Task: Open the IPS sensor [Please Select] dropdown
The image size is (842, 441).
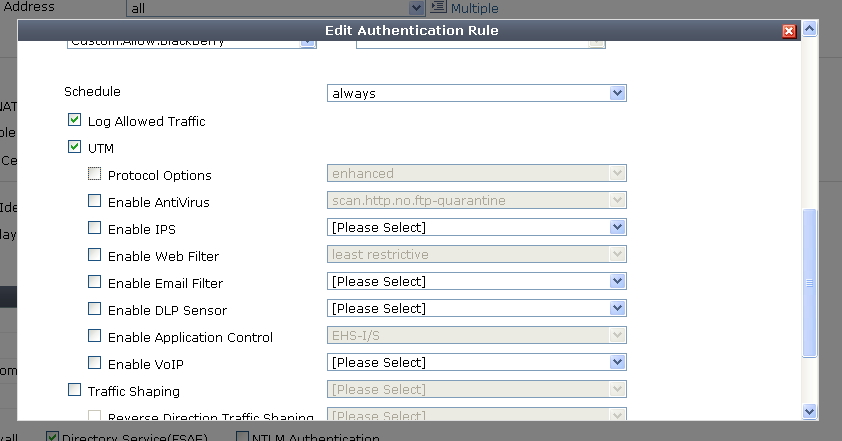Action: coord(477,227)
